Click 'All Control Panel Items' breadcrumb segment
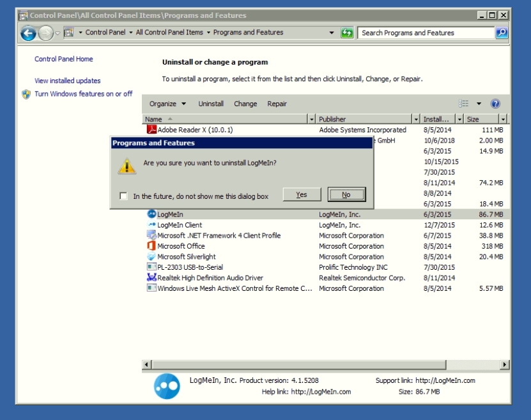The image size is (531, 420). click(x=169, y=32)
